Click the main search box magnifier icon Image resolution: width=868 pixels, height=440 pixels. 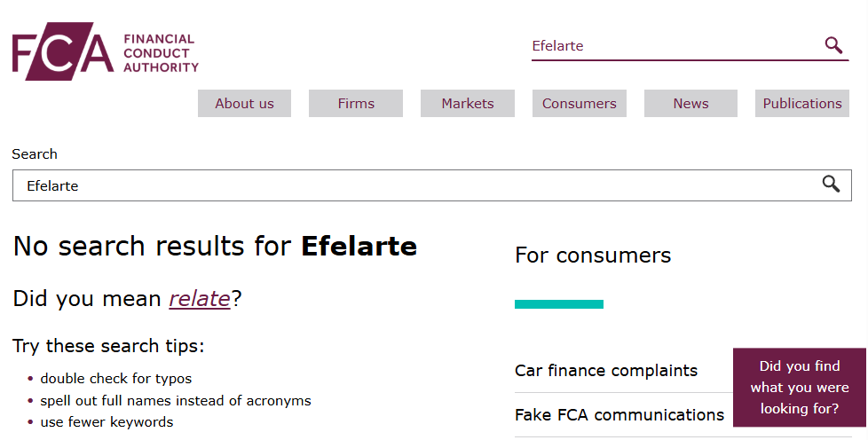click(831, 184)
